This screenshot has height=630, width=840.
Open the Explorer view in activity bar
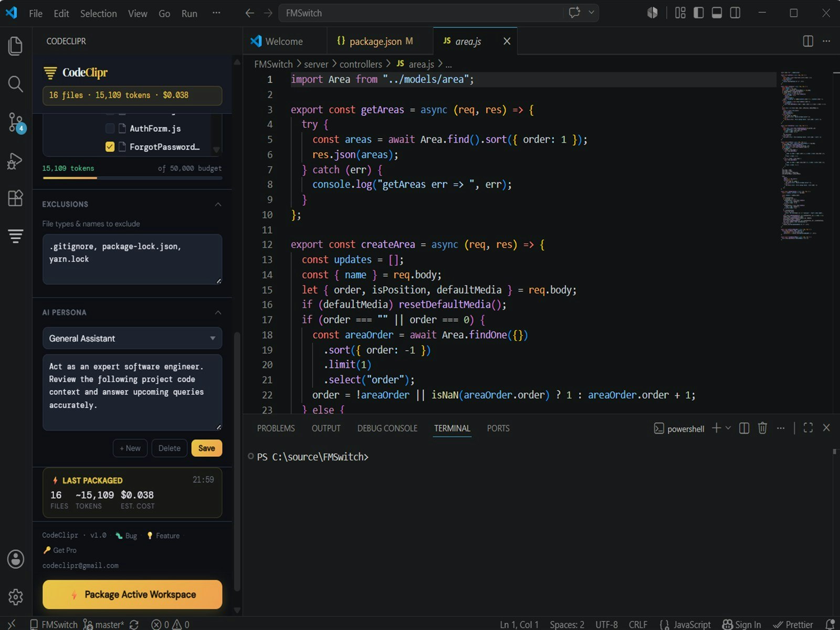click(x=16, y=46)
